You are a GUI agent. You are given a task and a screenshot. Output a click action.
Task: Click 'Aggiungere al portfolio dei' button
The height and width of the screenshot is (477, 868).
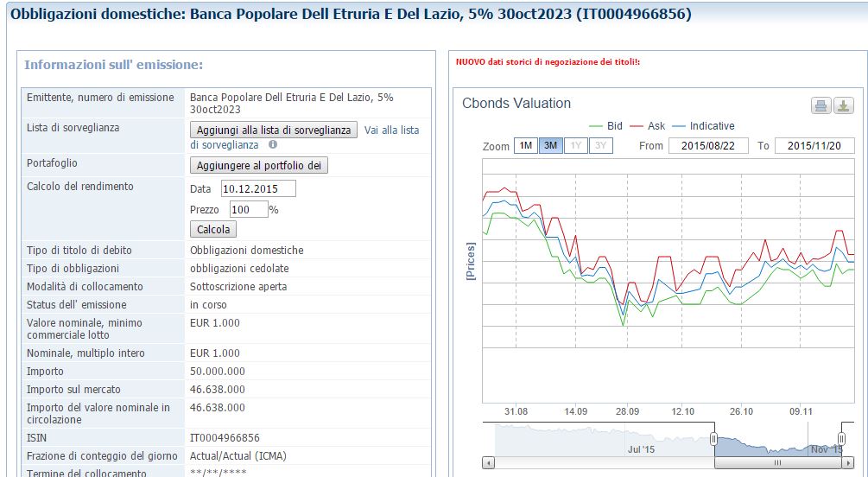click(259, 166)
